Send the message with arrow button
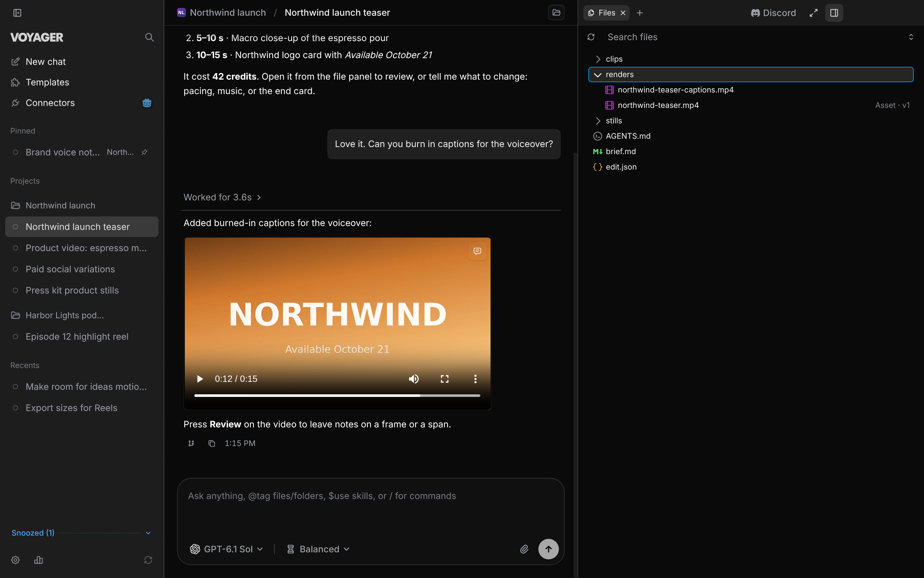This screenshot has width=924, height=578. point(548,549)
